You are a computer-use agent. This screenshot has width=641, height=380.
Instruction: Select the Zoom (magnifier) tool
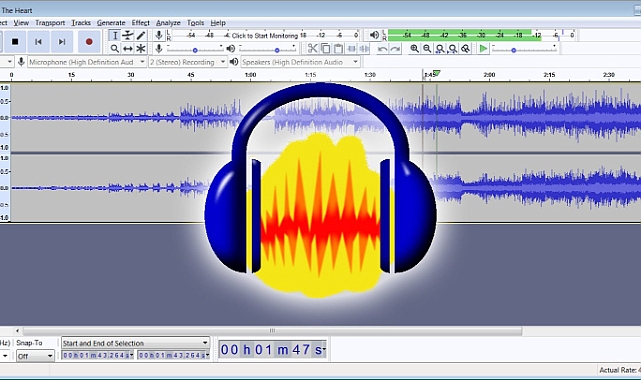point(115,49)
